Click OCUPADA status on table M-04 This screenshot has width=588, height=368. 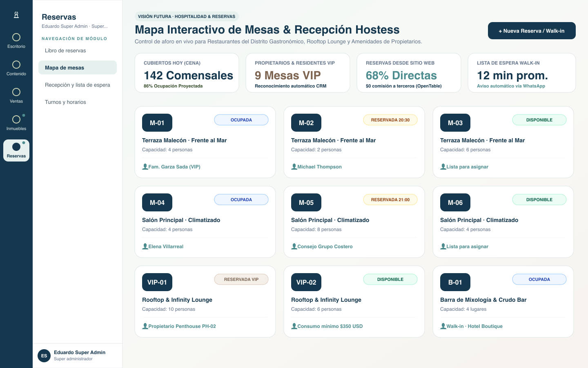coord(241,200)
